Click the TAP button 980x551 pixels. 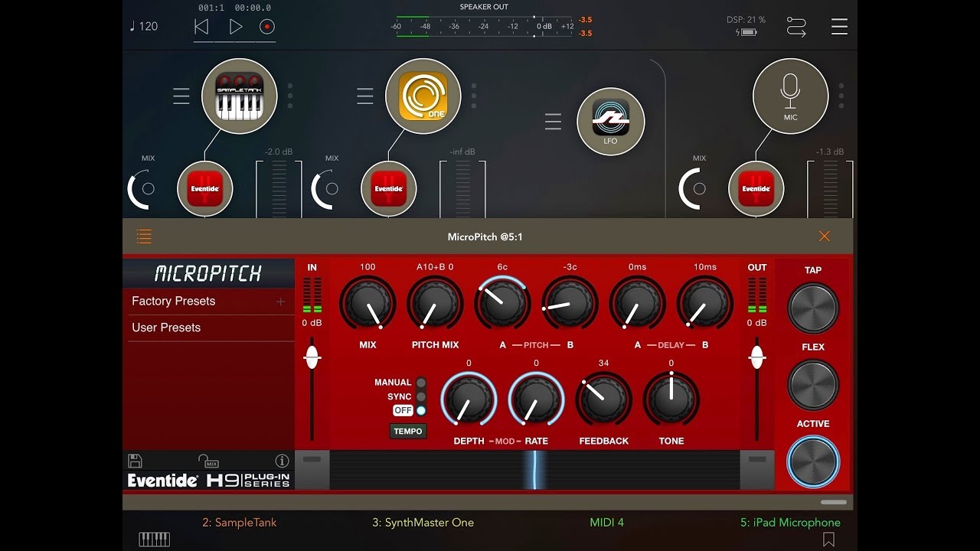point(813,308)
